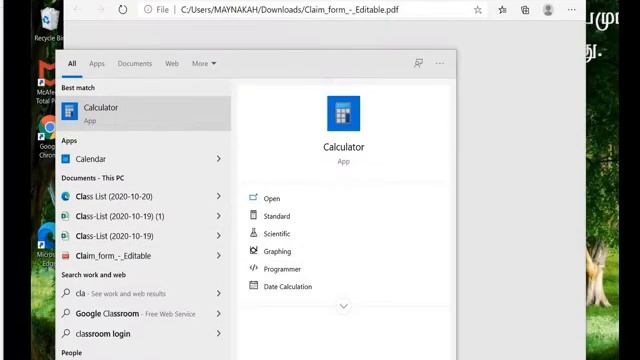Click the Google Chrome desktop shortcut
Viewport: 640px width, 360px height.
pyautogui.click(x=47, y=137)
